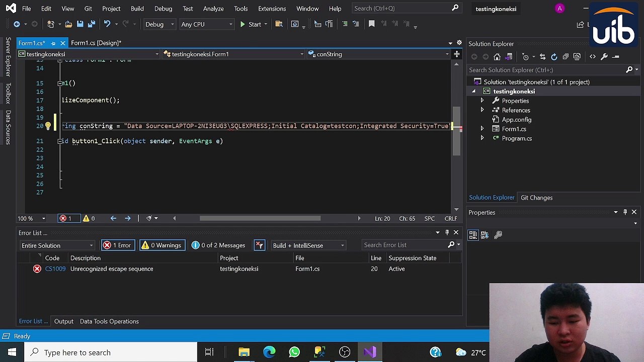This screenshot has height=362, width=644.
Task: Open the Build menu
Action: [x=137, y=9]
